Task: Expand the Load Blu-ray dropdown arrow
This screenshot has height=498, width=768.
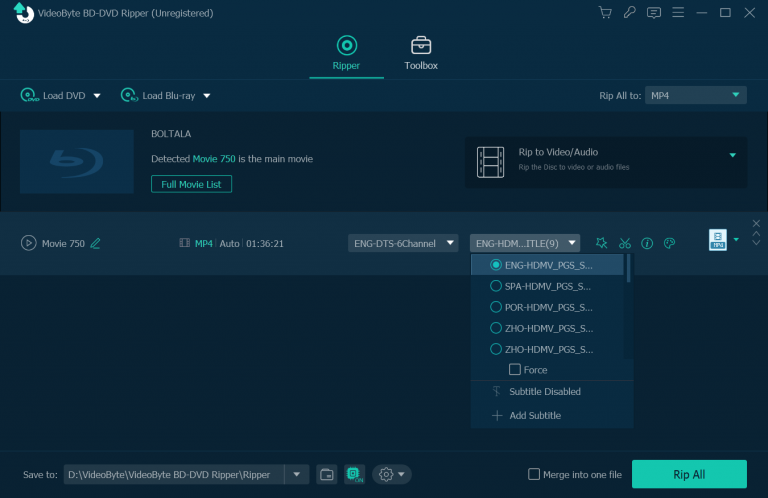Action: [x=207, y=95]
